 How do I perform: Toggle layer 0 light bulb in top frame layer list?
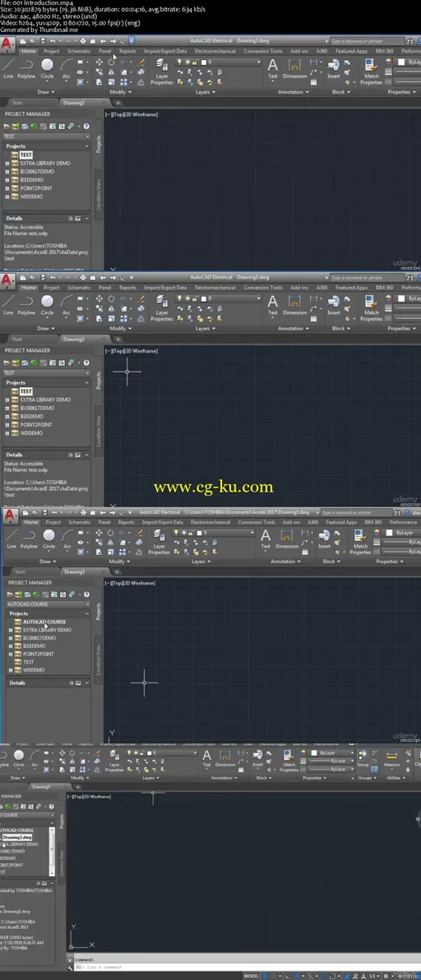click(x=179, y=62)
